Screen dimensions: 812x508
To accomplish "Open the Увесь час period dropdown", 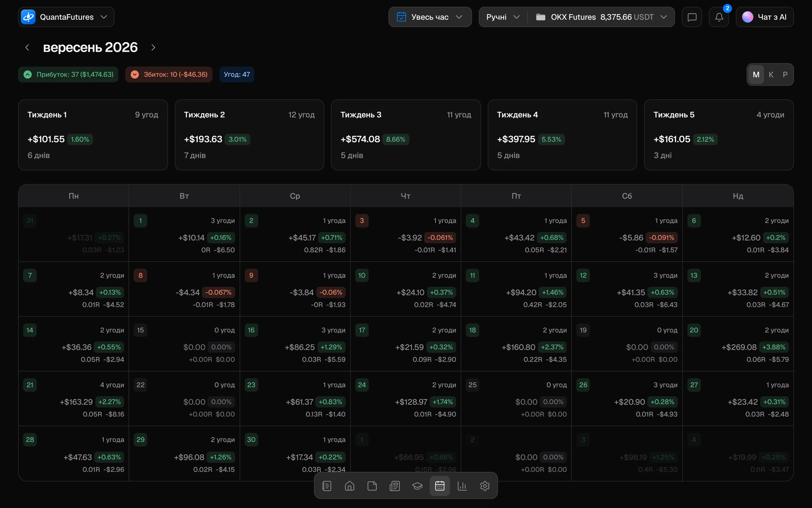I will (x=430, y=17).
